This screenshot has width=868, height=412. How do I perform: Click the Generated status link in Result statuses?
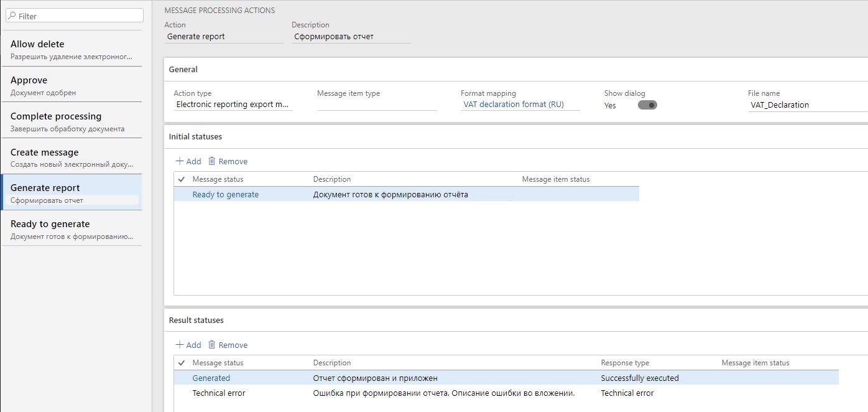click(211, 378)
